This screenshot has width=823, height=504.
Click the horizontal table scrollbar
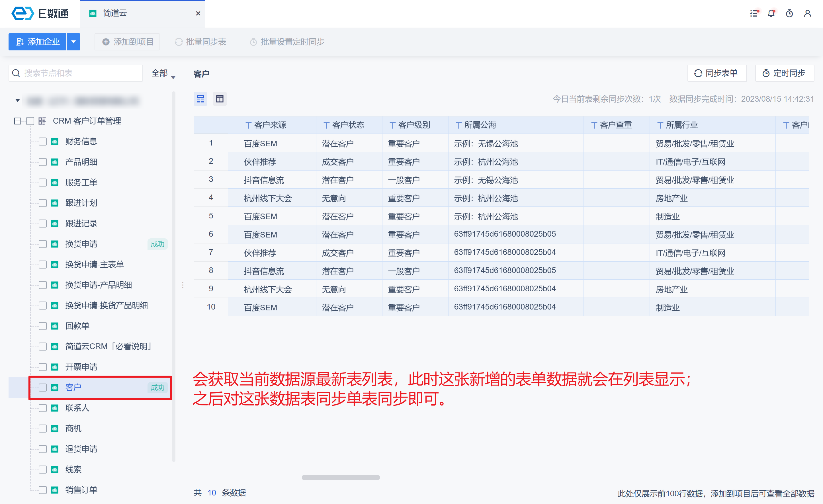340,477
